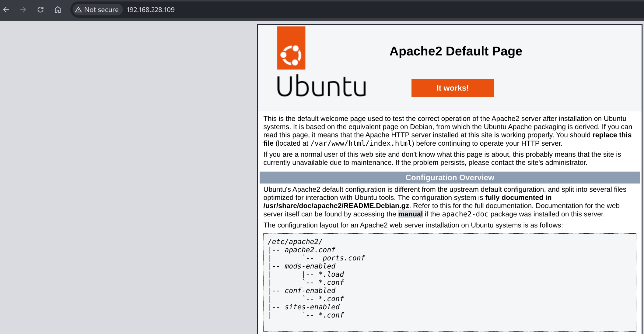Click the Configuration Overview section header
Viewport: 644px width, 334px height.
(450, 178)
